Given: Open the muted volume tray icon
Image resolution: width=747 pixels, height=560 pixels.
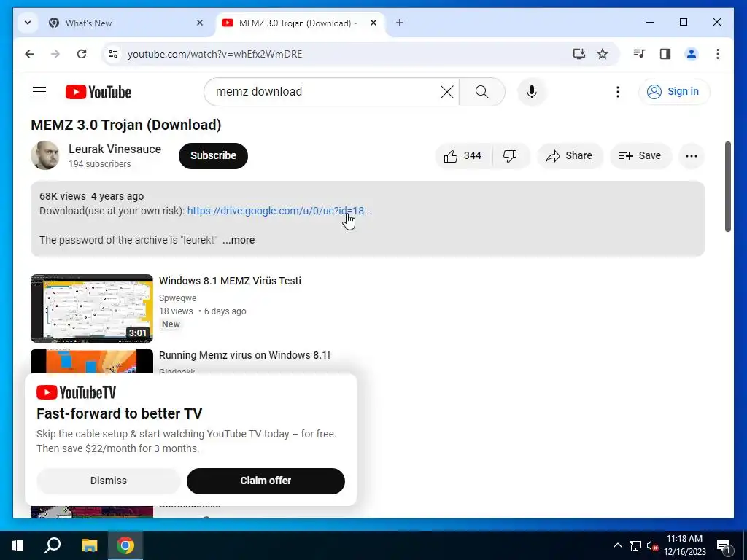Looking at the screenshot, I should pyautogui.click(x=653, y=545).
